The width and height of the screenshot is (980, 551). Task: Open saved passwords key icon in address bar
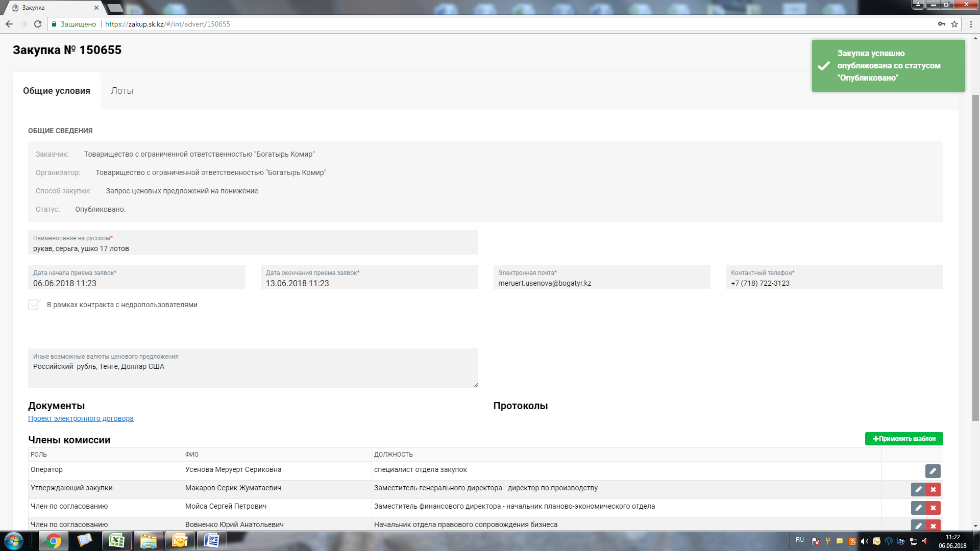(x=941, y=24)
